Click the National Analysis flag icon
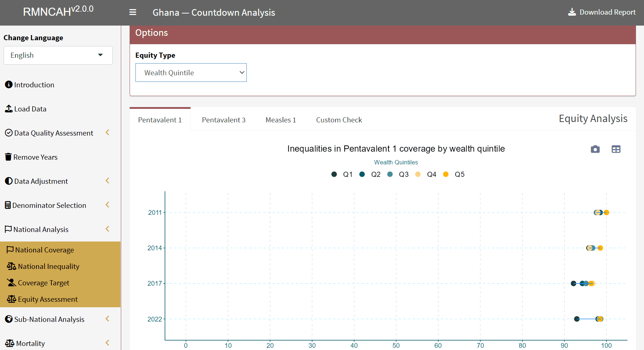 pos(8,229)
